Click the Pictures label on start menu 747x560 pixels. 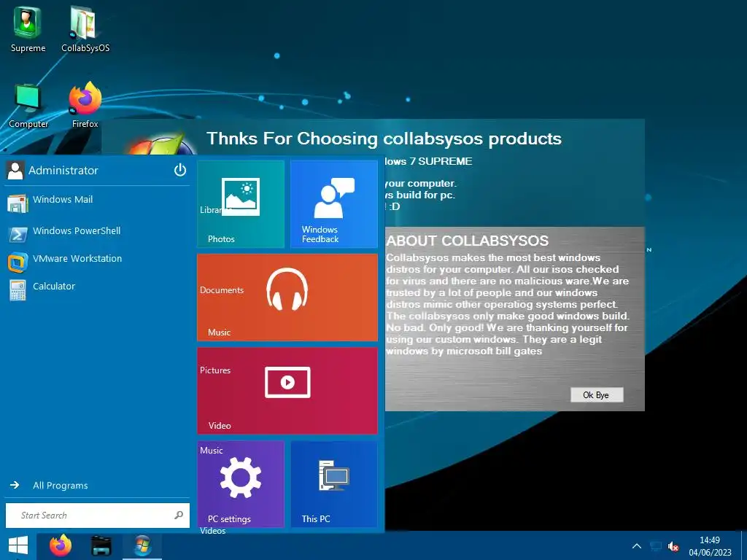215,370
